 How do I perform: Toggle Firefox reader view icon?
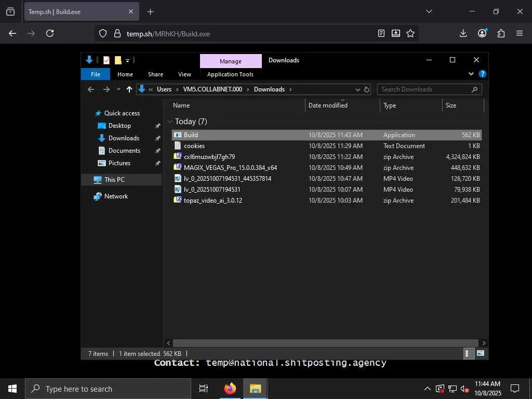click(x=381, y=33)
